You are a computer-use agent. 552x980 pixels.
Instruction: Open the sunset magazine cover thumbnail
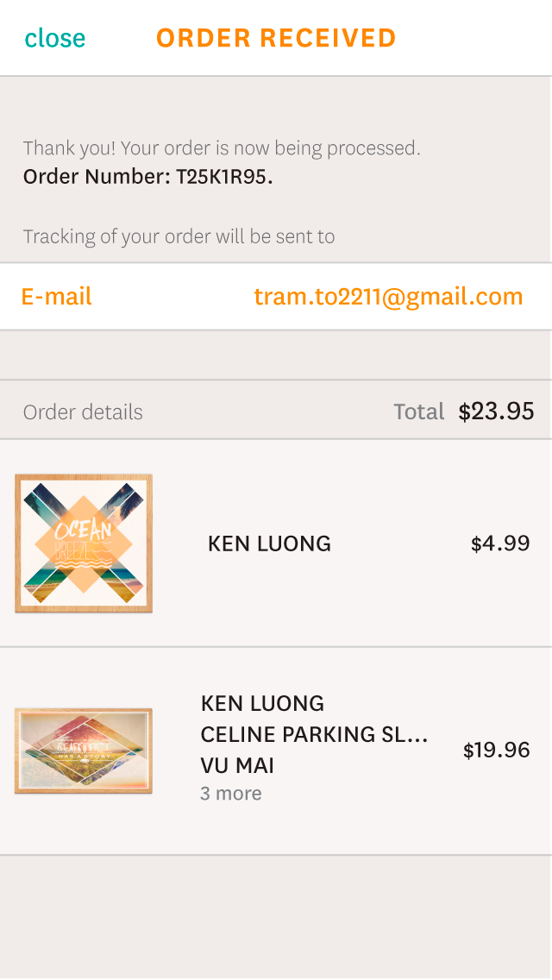(x=84, y=751)
